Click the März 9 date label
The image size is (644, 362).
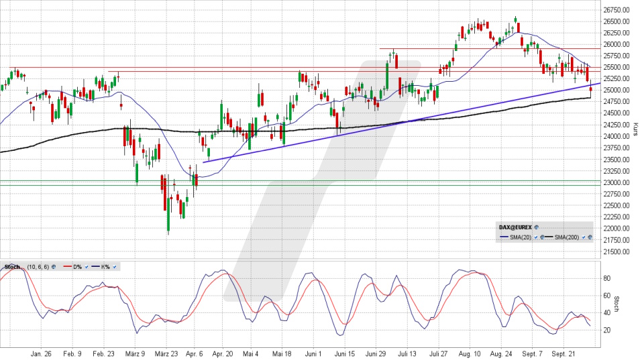click(135, 354)
